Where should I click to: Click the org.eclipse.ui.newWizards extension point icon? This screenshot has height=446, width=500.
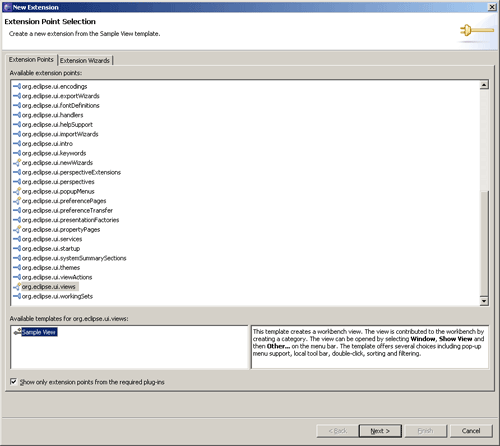point(17,163)
